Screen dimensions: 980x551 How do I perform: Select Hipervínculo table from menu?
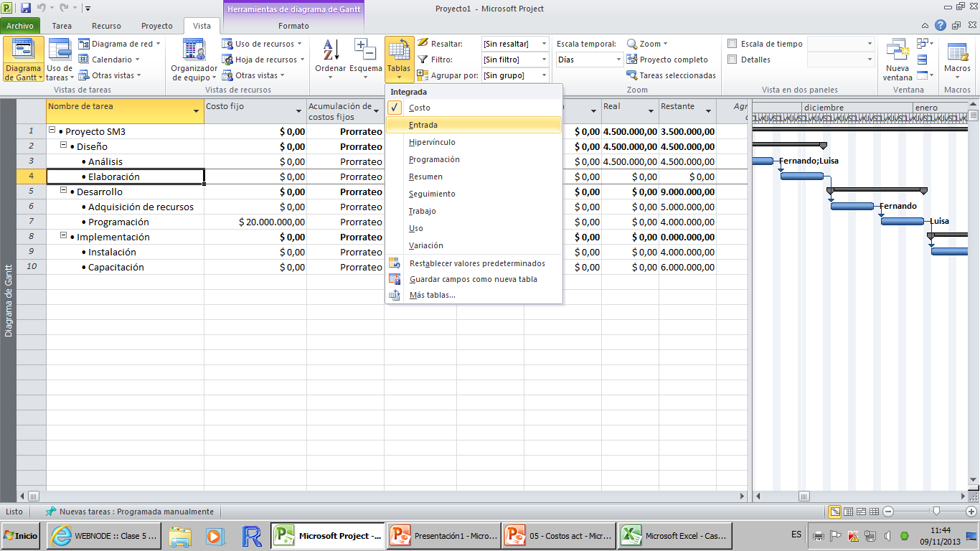(473, 142)
